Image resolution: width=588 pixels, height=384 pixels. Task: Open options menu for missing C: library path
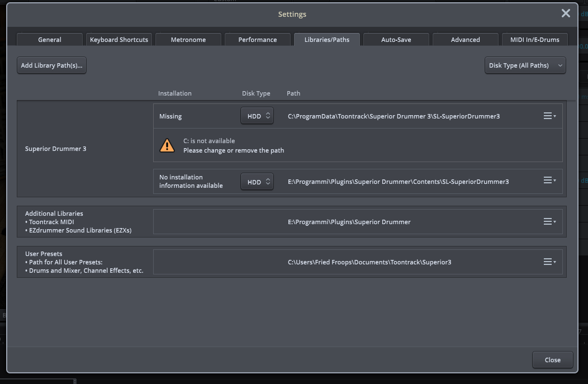tap(549, 116)
